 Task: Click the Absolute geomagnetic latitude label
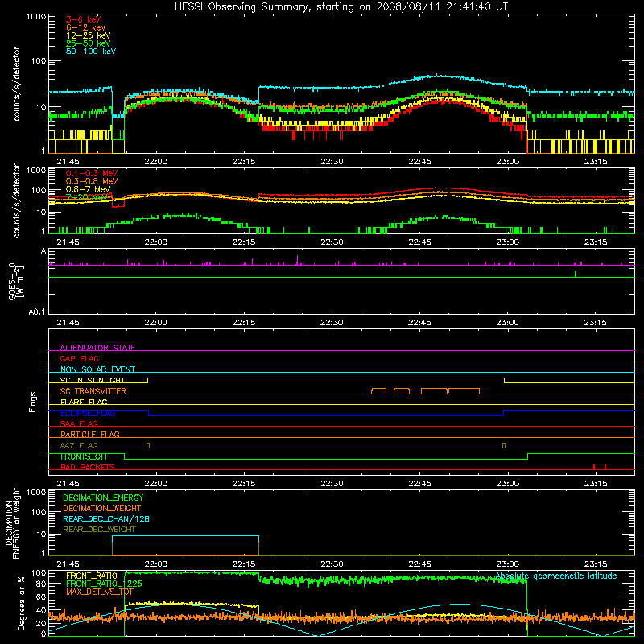pyautogui.click(x=556, y=576)
